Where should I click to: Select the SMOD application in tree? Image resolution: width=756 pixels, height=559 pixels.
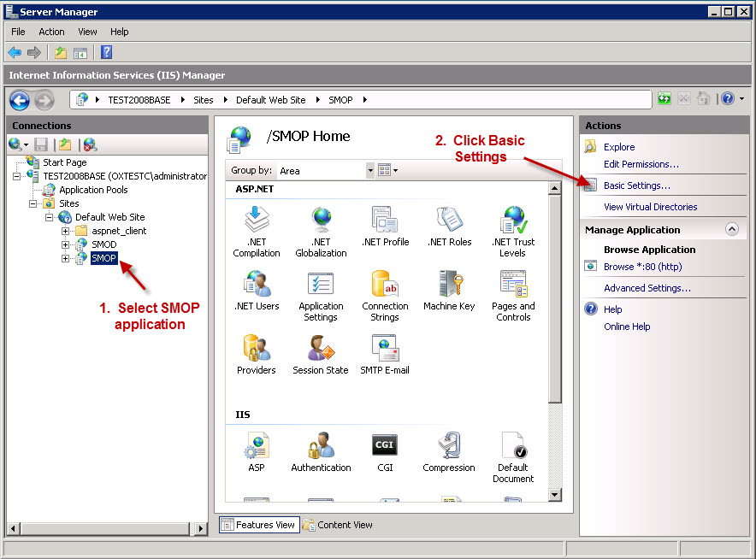pos(104,244)
